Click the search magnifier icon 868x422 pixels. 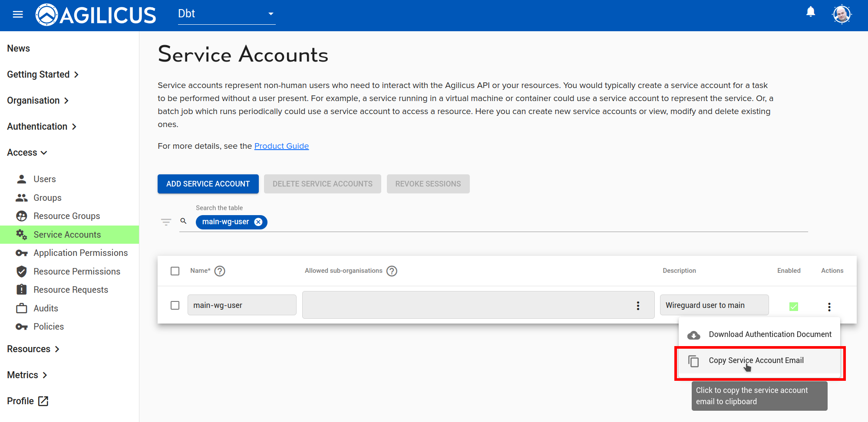pos(184,221)
